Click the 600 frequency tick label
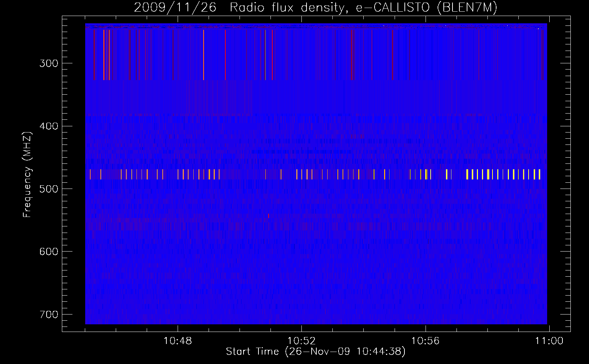Viewport: 589px width, 364px height. click(x=49, y=252)
